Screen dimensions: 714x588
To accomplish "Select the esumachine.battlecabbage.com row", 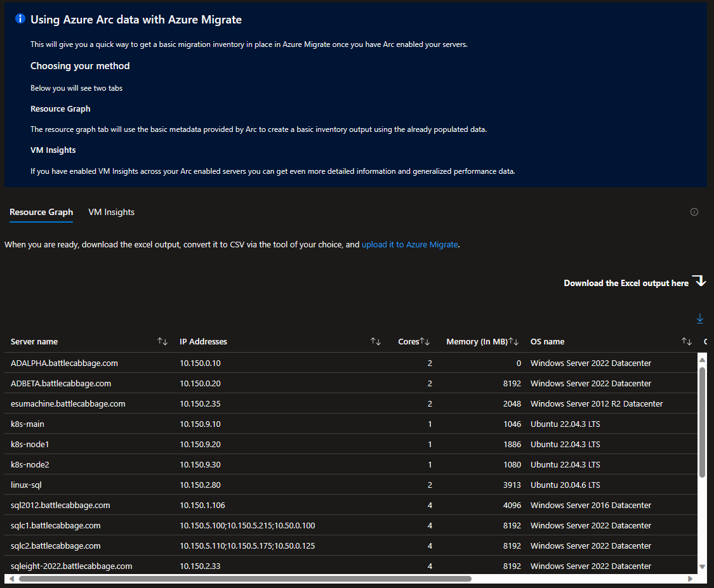I will [350, 403].
